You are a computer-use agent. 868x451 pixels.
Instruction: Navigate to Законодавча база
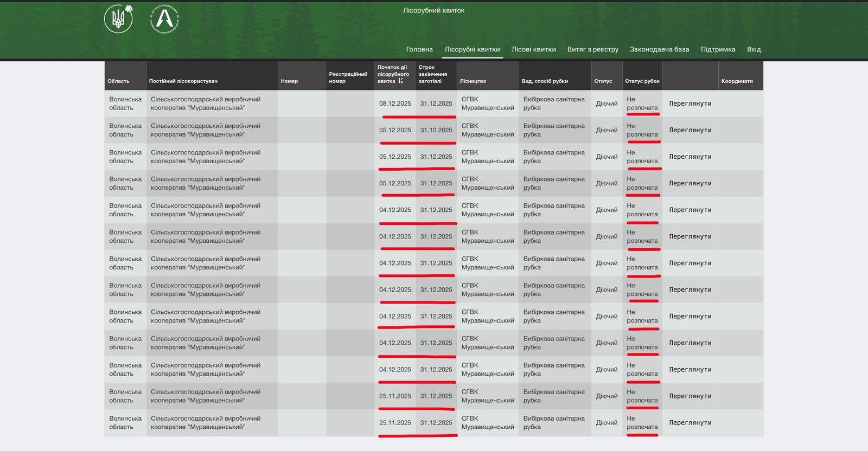click(659, 49)
